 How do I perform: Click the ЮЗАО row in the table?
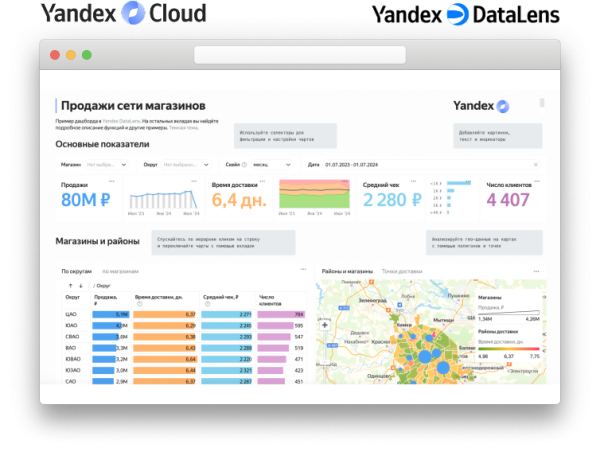184,370
